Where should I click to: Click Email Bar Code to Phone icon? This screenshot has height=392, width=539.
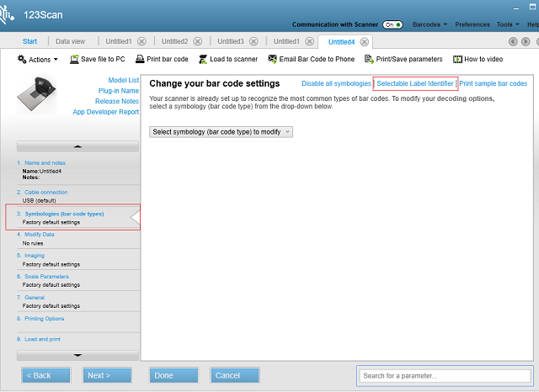pos(272,59)
